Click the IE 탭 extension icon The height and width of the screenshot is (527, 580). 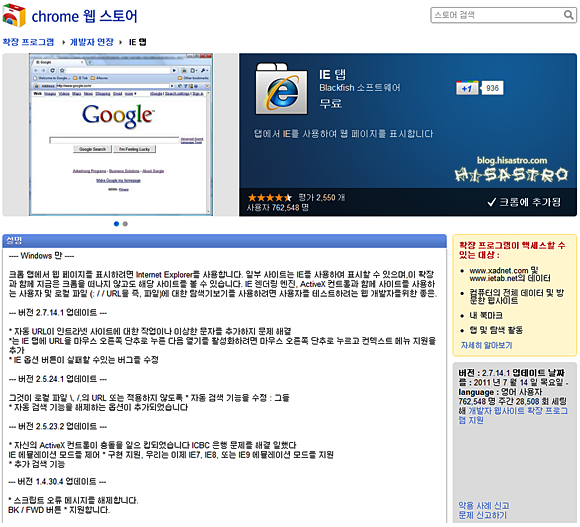(x=281, y=89)
